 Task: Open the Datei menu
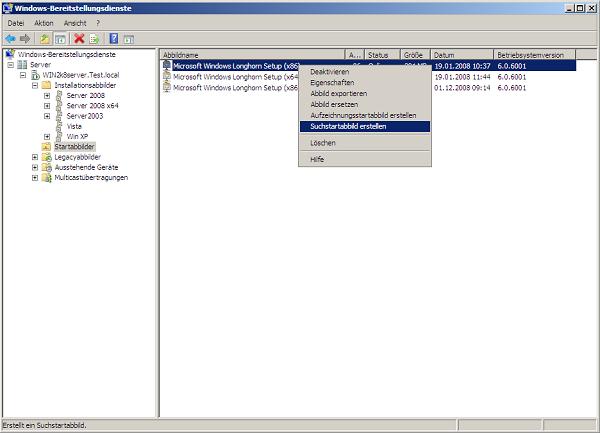click(x=16, y=23)
